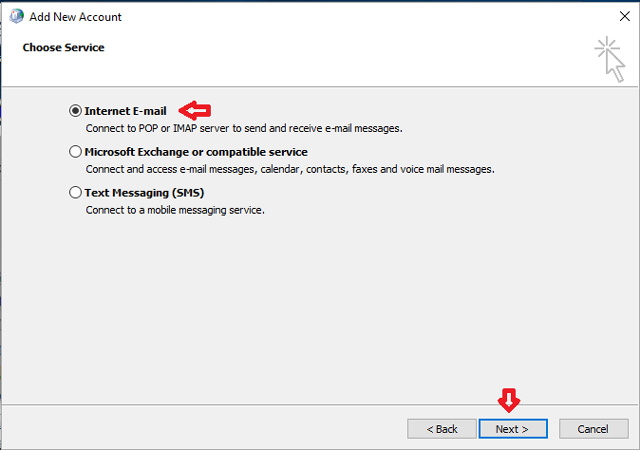Click the mobile messaging service description text
The height and width of the screenshot is (450, 641).
tap(174, 210)
